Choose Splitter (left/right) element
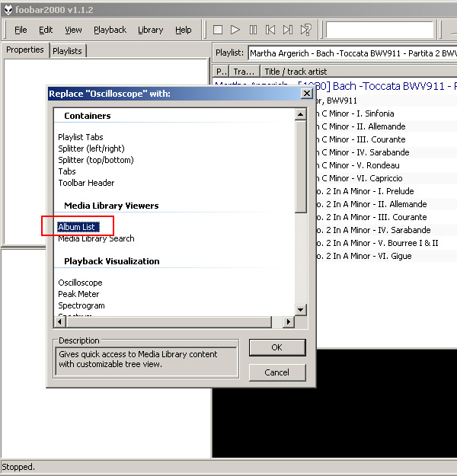The height and width of the screenshot is (476, 457). point(91,149)
